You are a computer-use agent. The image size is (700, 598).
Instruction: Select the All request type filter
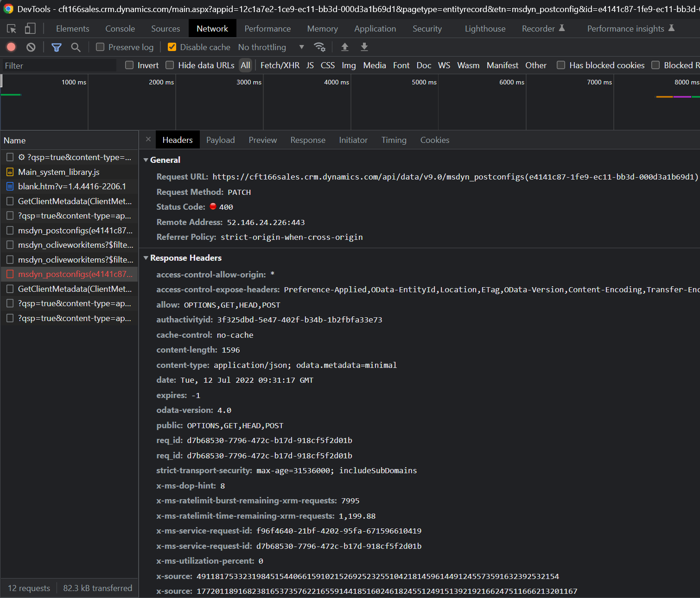[x=246, y=65]
